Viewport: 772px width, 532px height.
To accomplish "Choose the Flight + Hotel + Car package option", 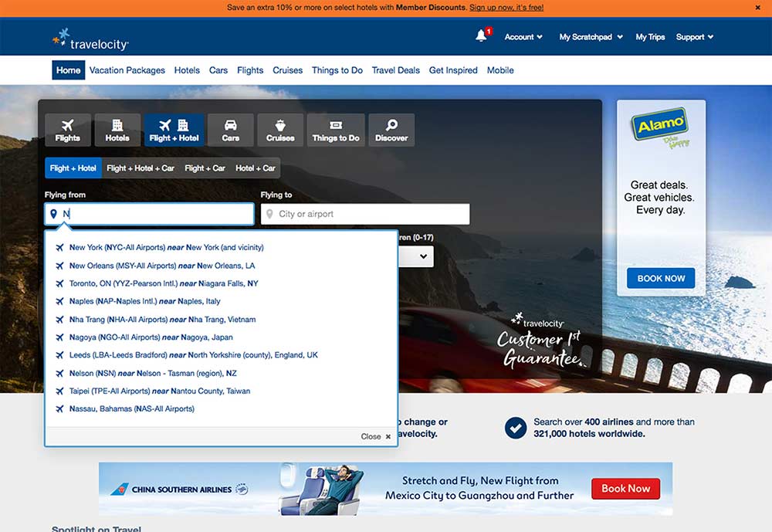I will tap(141, 168).
